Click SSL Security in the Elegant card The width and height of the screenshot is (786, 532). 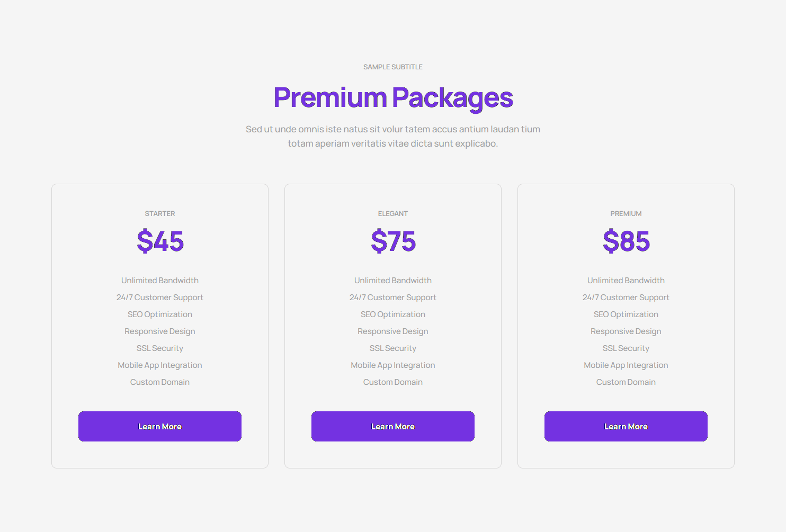pyautogui.click(x=393, y=348)
